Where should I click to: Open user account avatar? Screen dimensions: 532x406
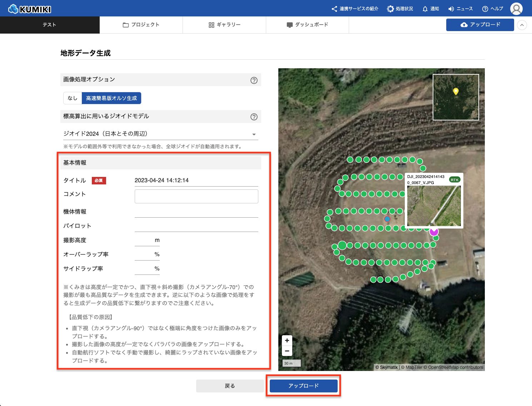click(516, 9)
